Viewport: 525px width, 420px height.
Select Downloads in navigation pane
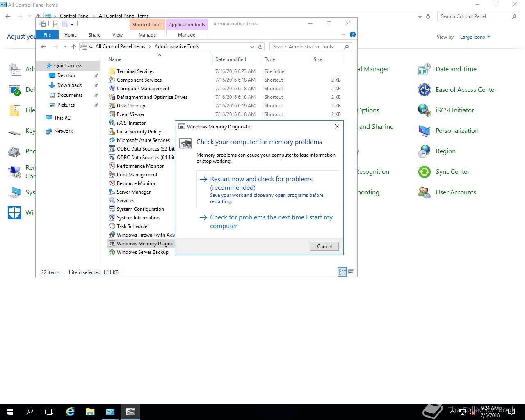point(69,85)
